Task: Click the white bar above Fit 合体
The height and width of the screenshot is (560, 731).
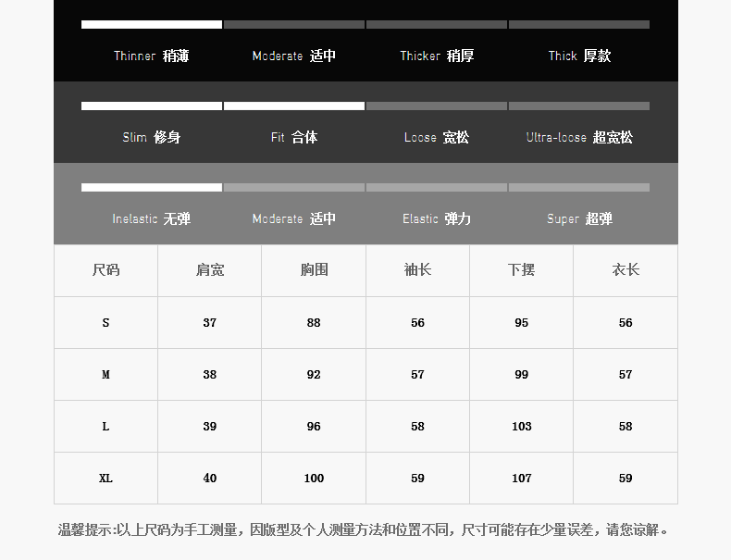Action: [x=294, y=106]
